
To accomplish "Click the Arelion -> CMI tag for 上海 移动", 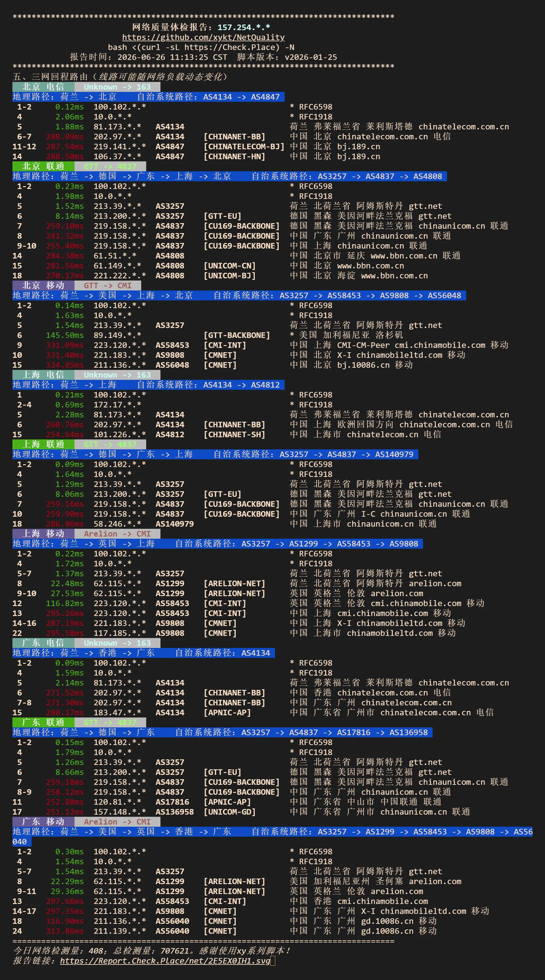I will point(117,534).
